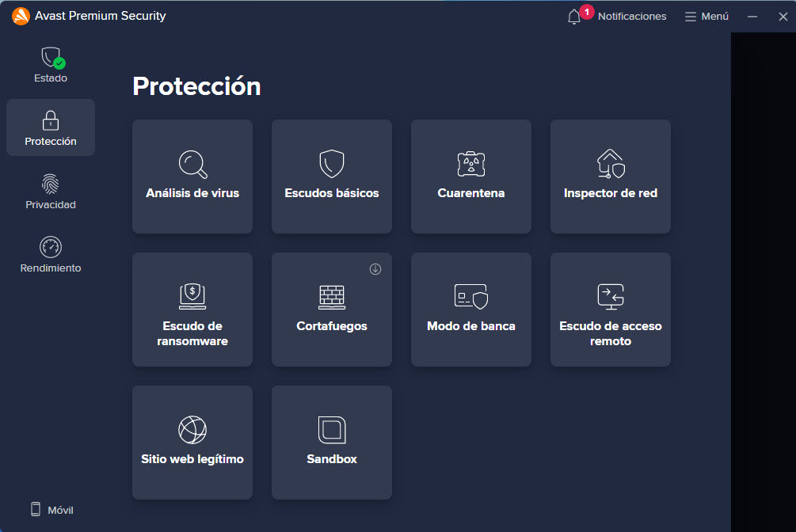Screen dimensions: 796x532
Task: Click the notifications bell icon
Action: point(573,17)
